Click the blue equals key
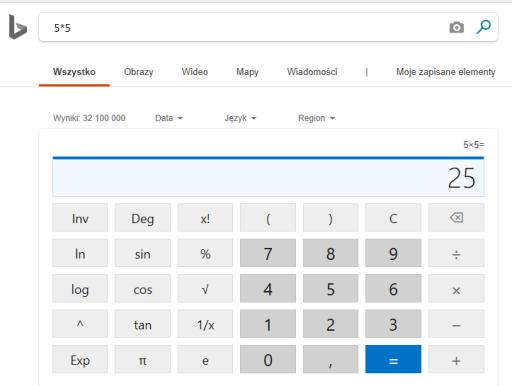This screenshot has width=512, height=386. click(x=393, y=359)
